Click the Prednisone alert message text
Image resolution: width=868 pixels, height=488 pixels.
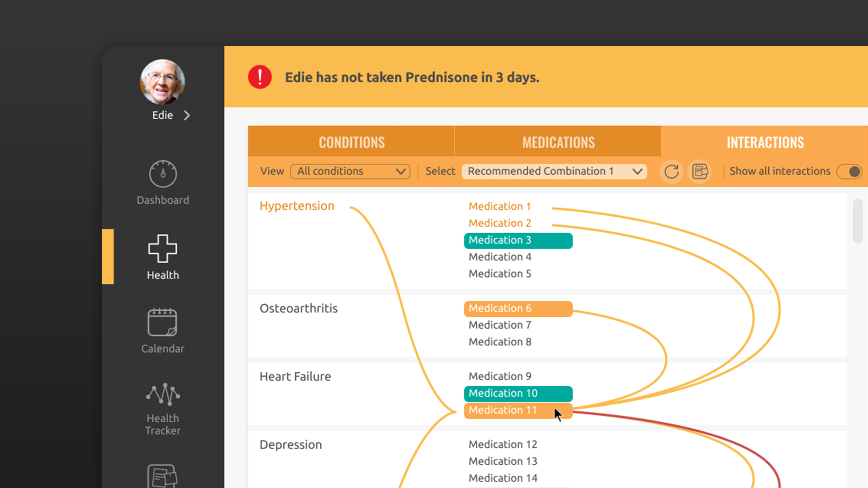412,77
